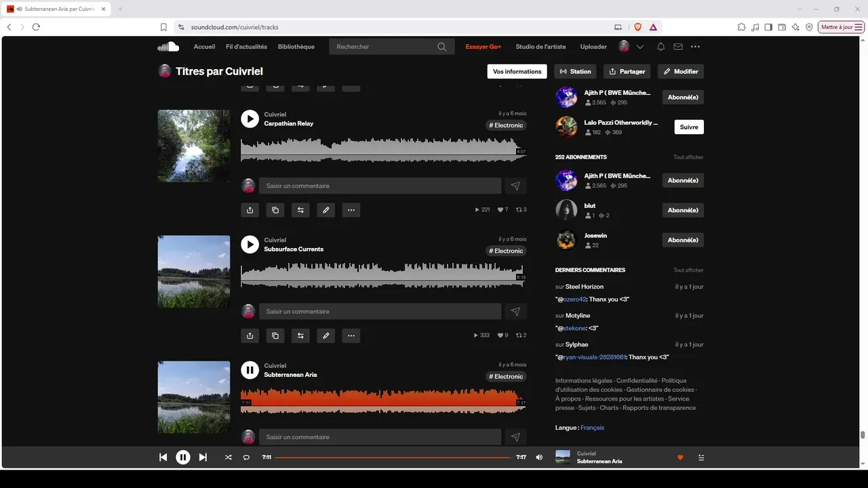Unlike the playing track with the heart
868x488 pixels.
680,457
